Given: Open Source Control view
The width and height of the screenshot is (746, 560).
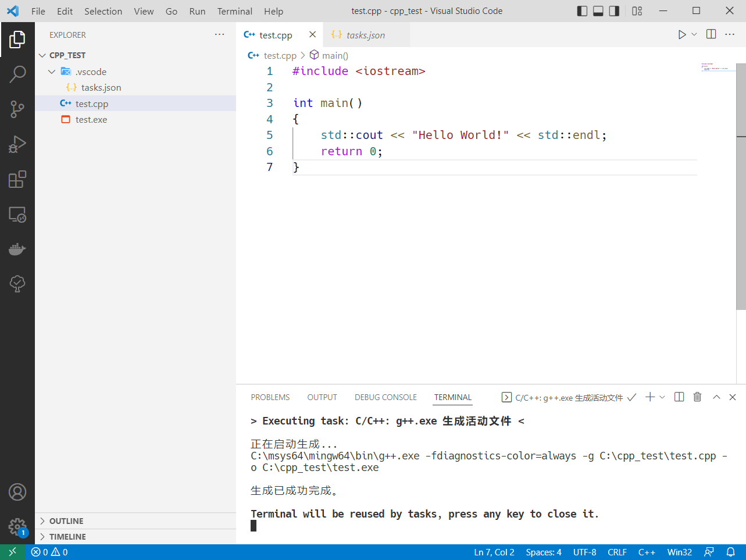Looking at the screenshot, I should click(x=17, y=109).
